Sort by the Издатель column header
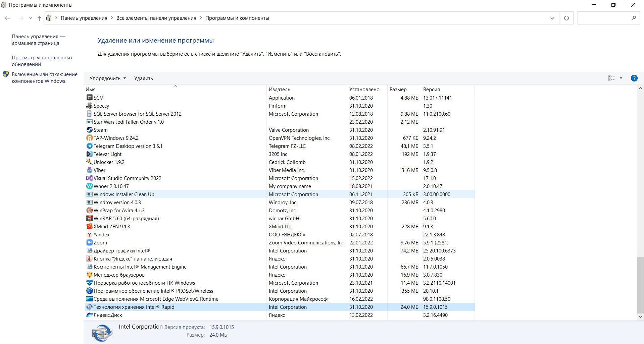This screenshot has height=344, width=644. click(307, 90)
